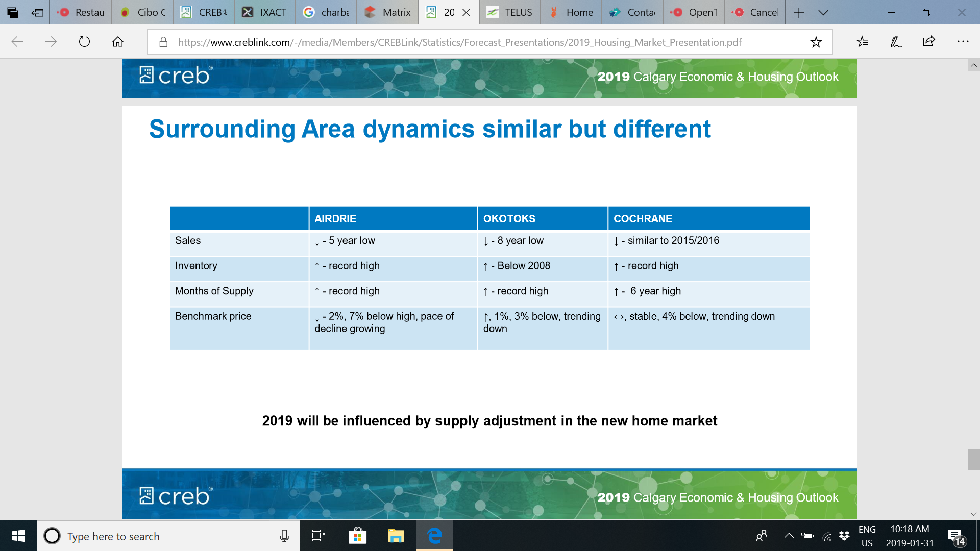Open the Microsoft Store taskbar icon
The height and width of the screenshot is (551, 980).
click(x=357, y=536)
